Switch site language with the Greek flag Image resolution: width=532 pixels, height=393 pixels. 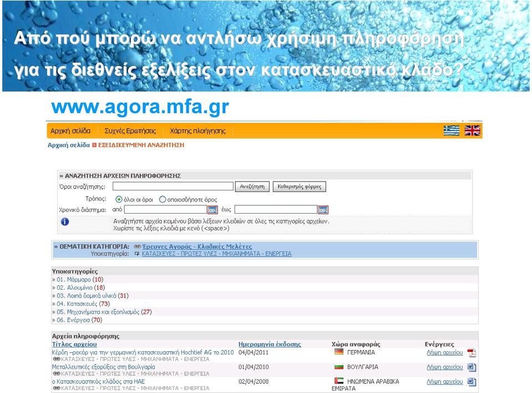[451, 130]
